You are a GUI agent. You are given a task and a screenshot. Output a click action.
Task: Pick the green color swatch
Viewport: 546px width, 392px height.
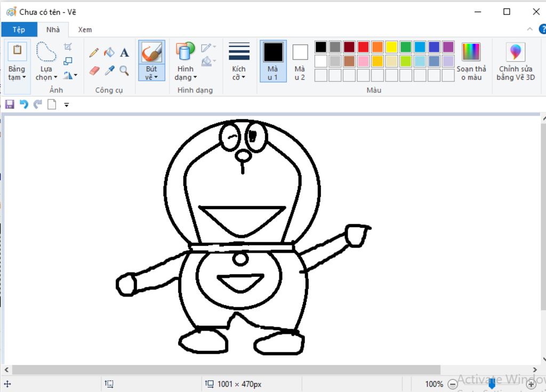click(x=406, y=47)
